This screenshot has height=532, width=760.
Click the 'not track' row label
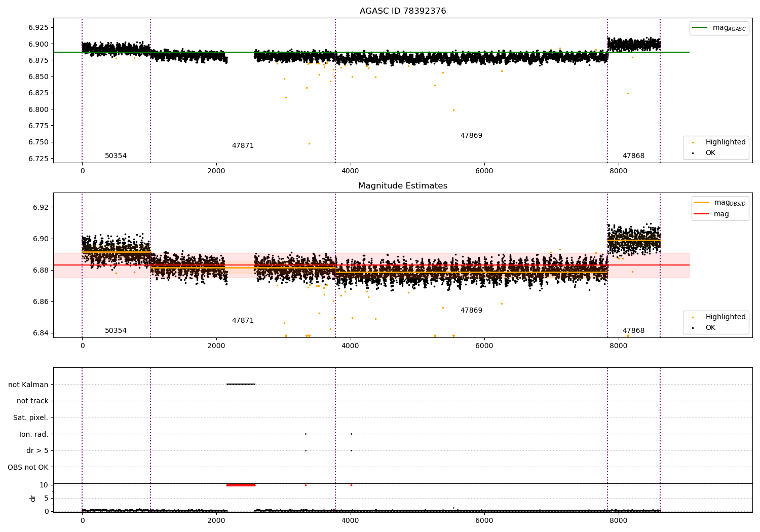tap(32, 401)
